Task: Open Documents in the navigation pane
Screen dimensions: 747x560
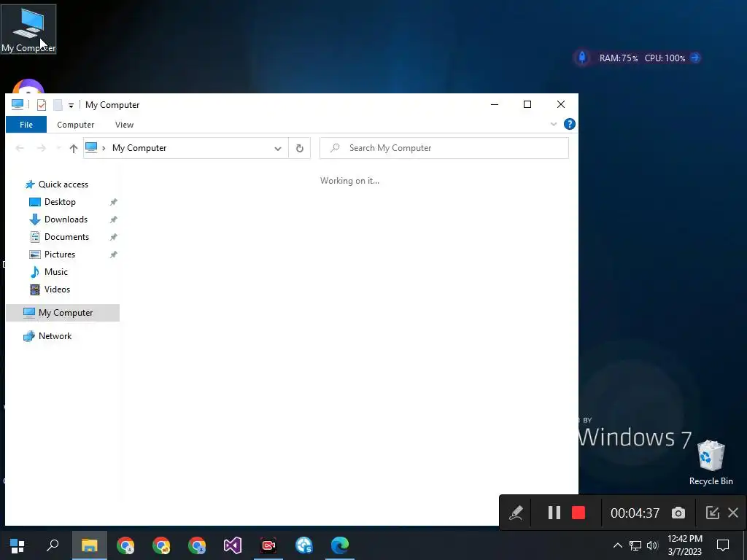Action: pos(66,237)
